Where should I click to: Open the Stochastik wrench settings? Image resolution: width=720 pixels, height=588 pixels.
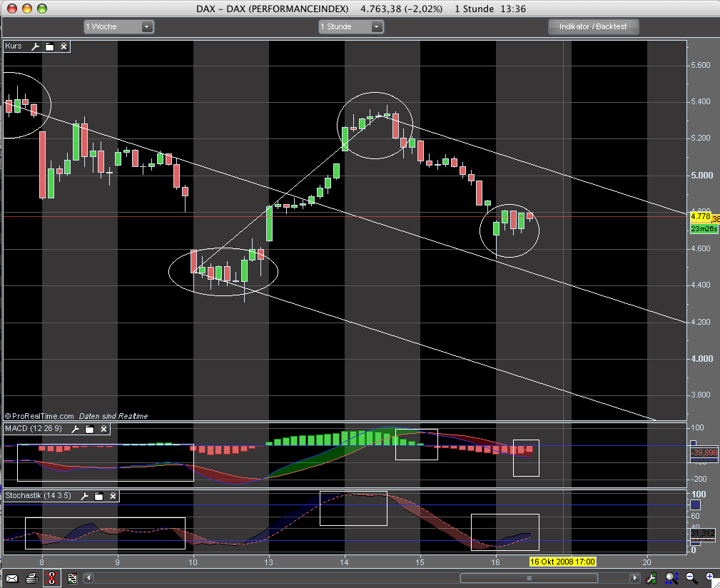pos(84,496)
